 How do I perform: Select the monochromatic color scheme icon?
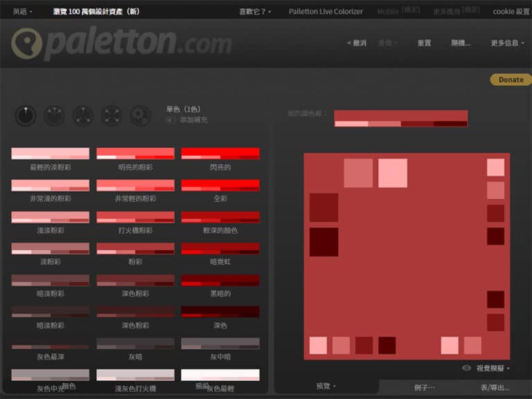26,116
